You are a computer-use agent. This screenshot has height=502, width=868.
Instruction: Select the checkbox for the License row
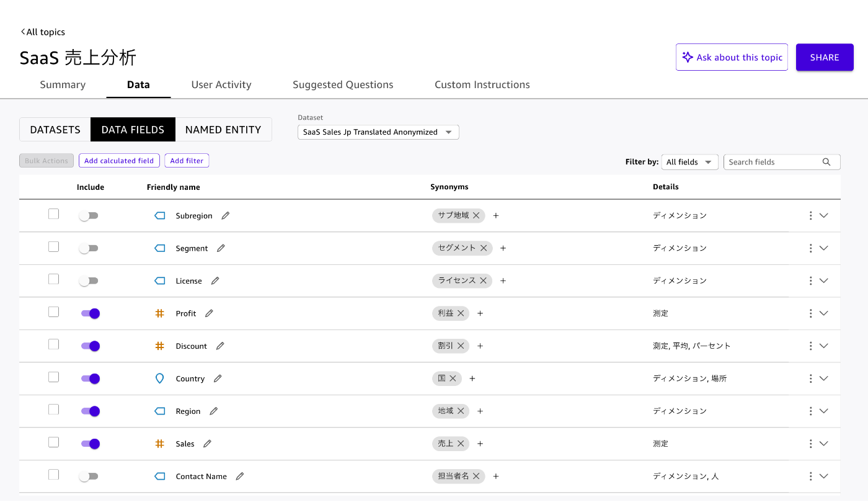tap(54, 279)
